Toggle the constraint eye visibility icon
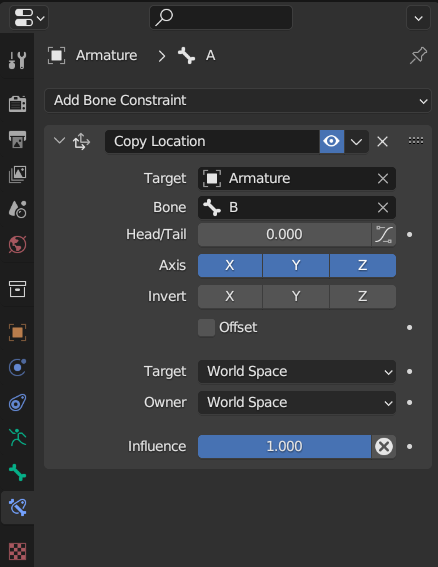 pyautogui.click(x=332, y=141)
